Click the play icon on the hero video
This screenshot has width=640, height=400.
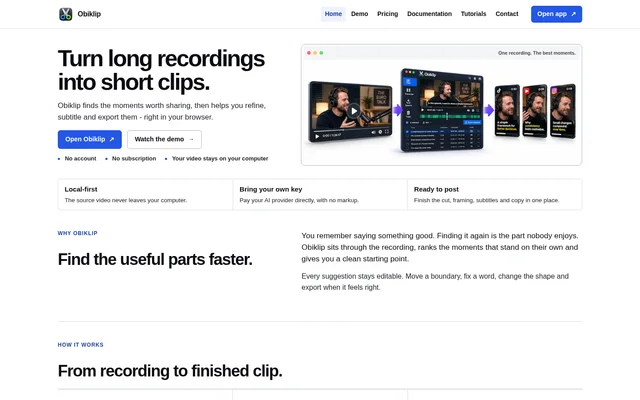[354, 111]
